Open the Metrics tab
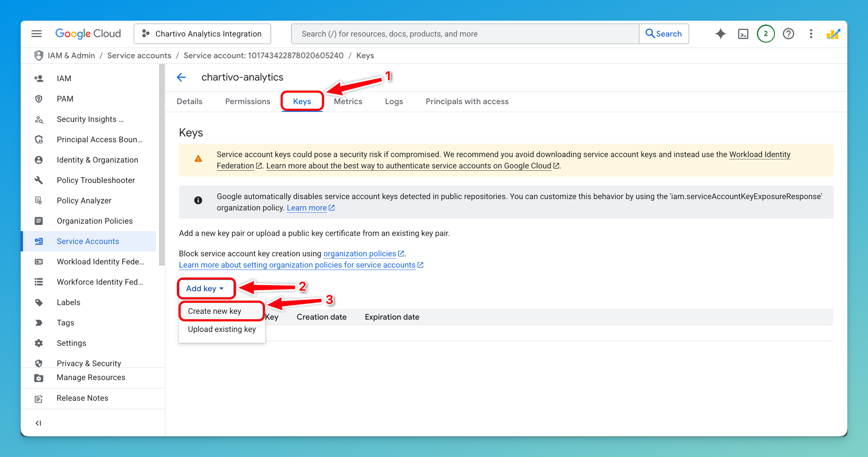This screenshot has height=457, width=868. coord(348,101)
